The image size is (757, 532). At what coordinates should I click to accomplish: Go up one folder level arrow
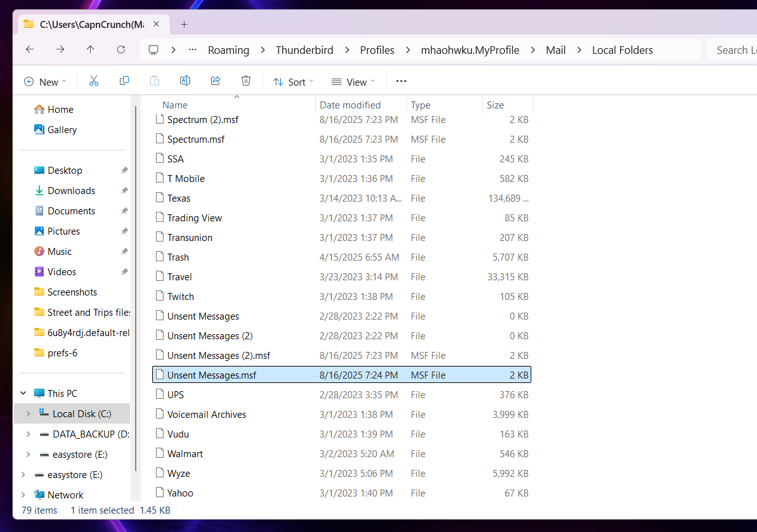tap(91, 49)
